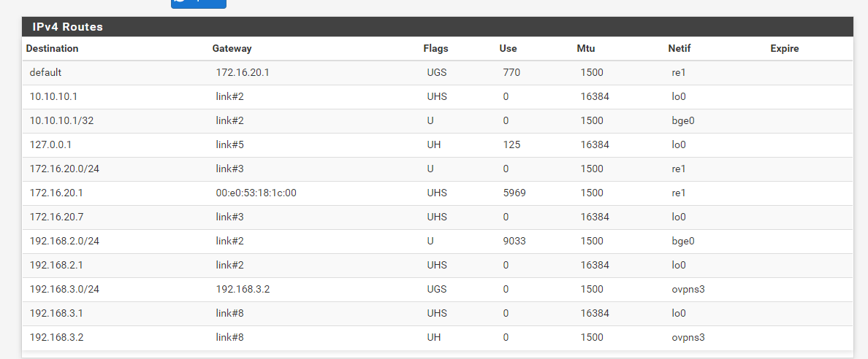Select the Expire column header
Viewport: 868px width, 359px height.
(x=785, y=49)
